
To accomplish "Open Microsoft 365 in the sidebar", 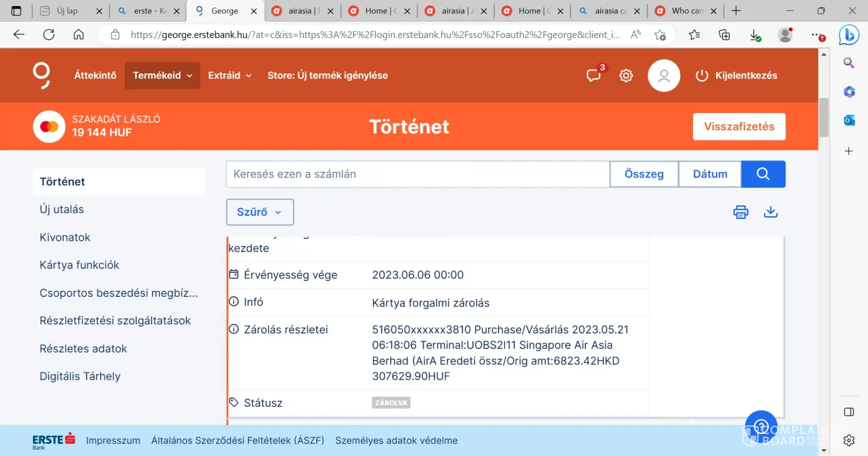I will 849,92.
